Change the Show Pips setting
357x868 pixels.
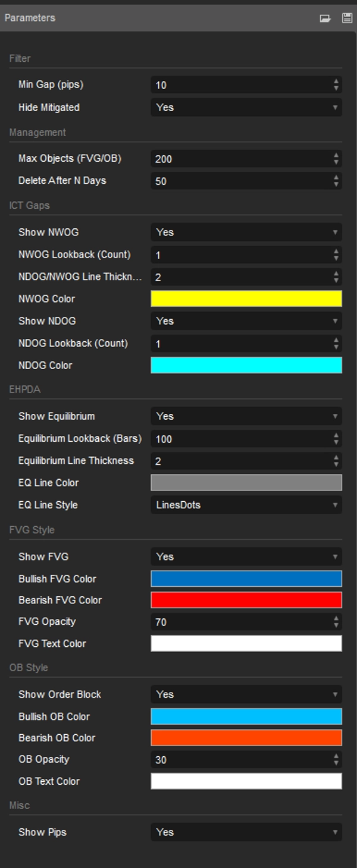click(246, 832)
